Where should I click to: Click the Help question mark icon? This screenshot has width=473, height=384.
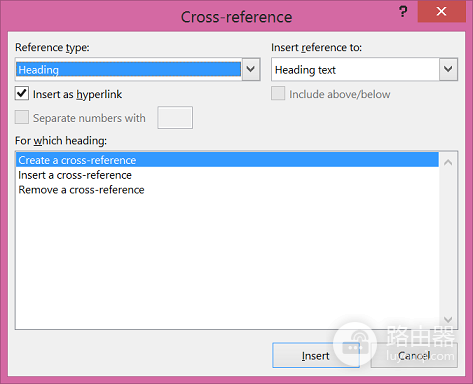click(x=403, y=12)
